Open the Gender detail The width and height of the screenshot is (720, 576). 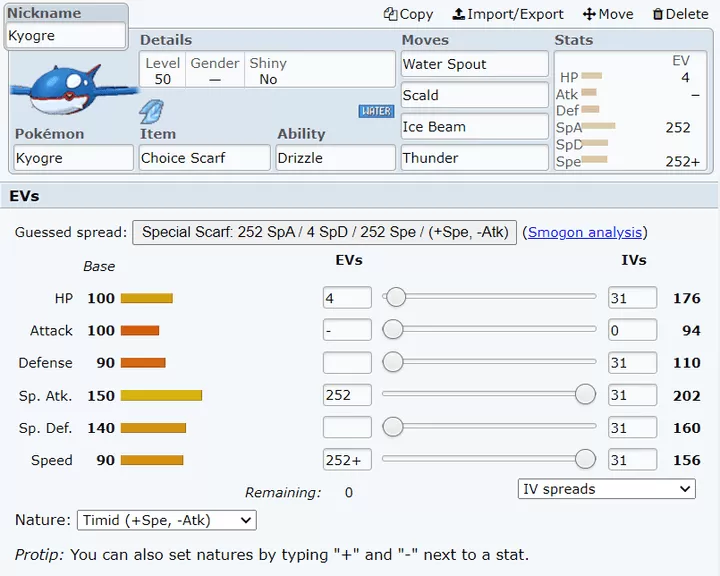pyautogui.click(x=214, y=71)
